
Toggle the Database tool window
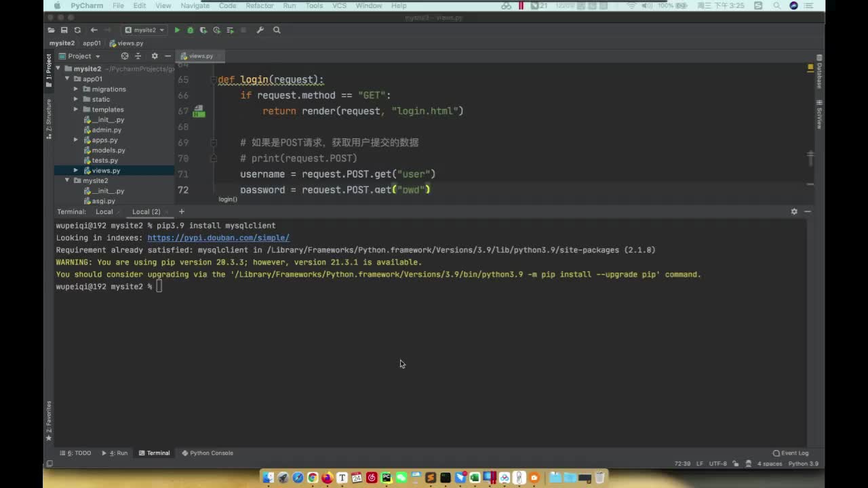coord(819,71)
